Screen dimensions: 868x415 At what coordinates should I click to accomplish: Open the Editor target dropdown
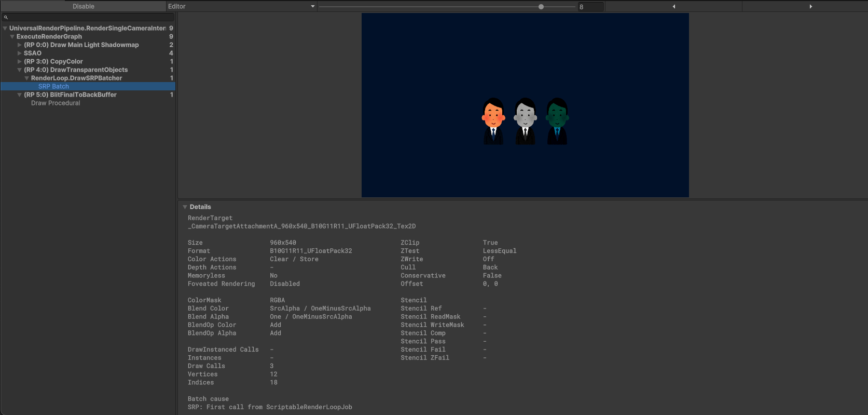click(241, 6)
